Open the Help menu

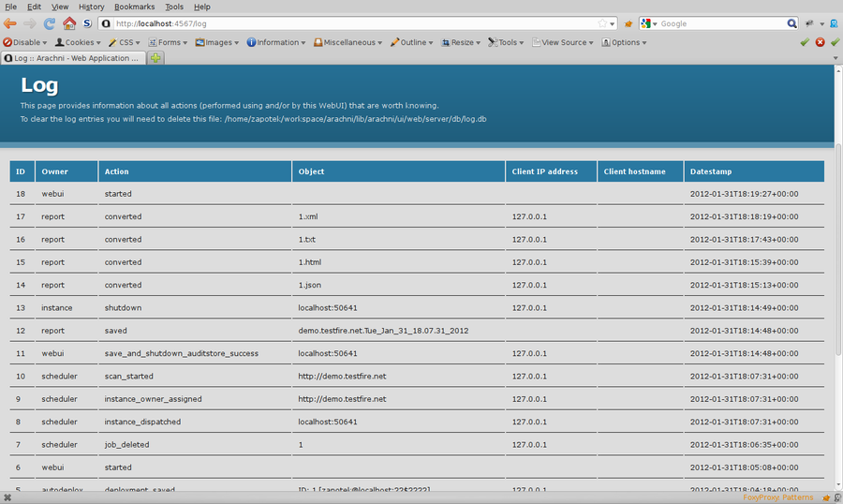coord(202,7)
